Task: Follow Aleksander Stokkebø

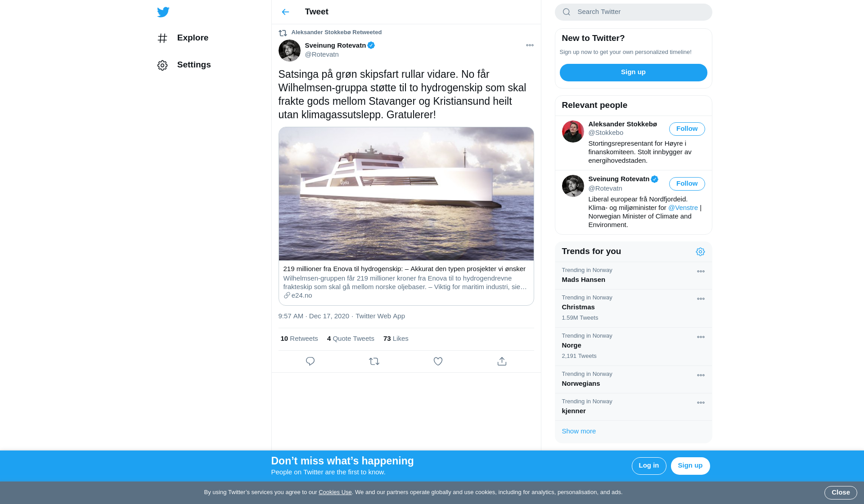Action: click(687, 129)
